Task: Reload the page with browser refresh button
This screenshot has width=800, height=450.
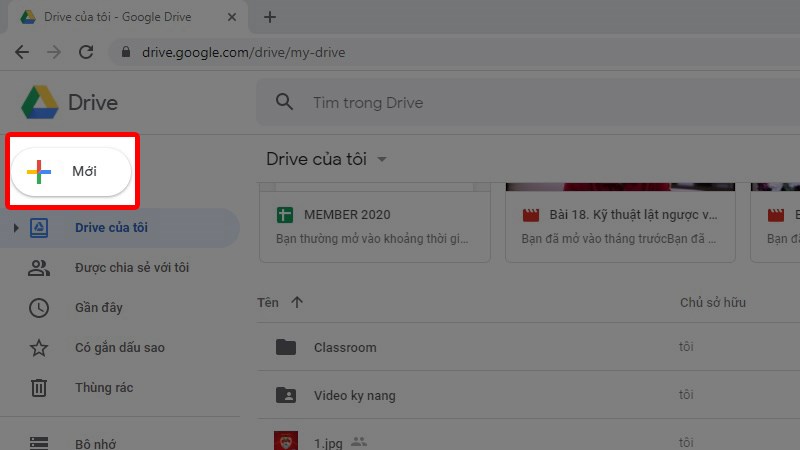Action: [x=86, y=52]
